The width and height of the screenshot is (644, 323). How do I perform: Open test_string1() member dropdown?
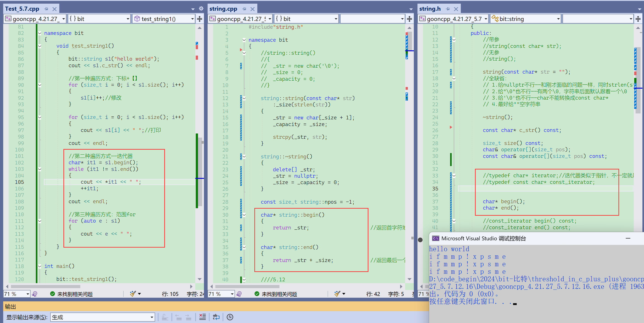(164, 19)
